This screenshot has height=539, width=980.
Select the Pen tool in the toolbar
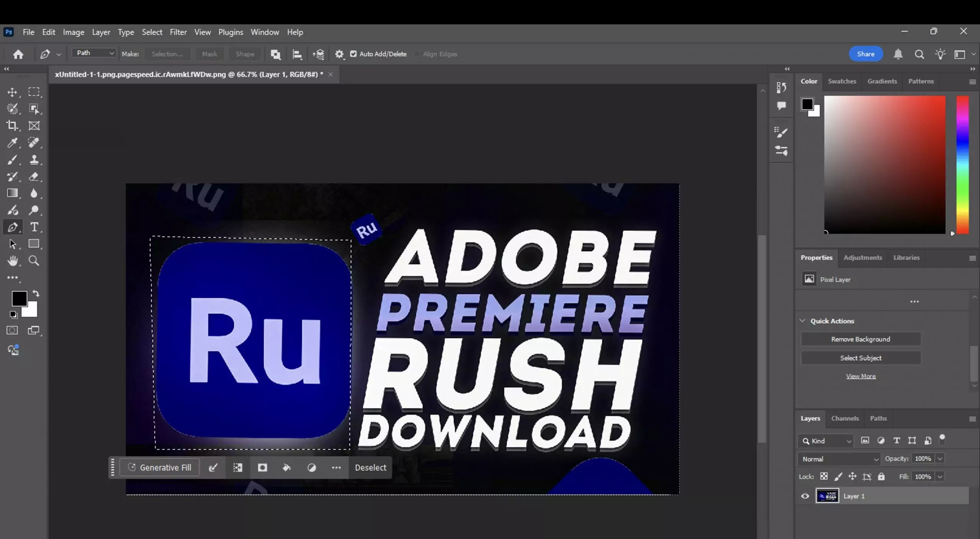pos(13,227)
